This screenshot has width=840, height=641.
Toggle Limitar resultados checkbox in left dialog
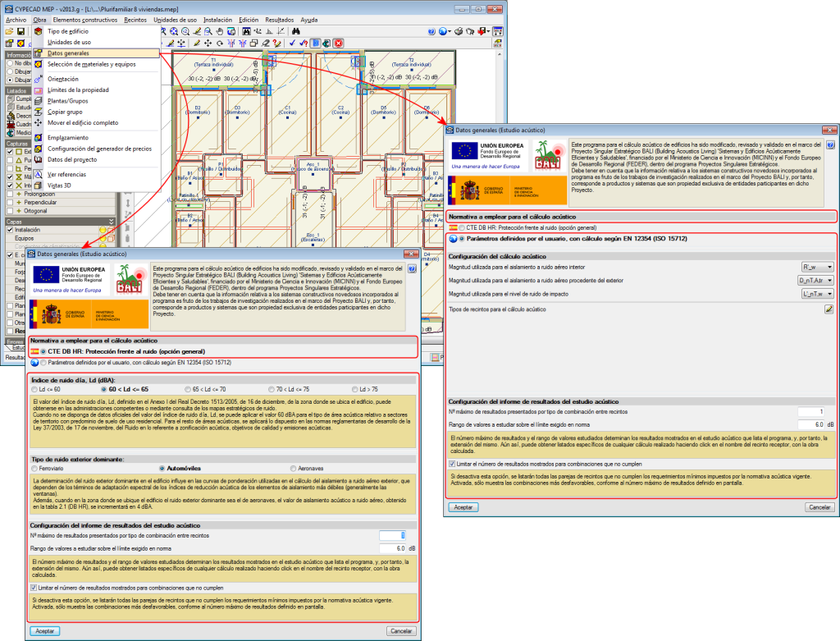(34, 588)
